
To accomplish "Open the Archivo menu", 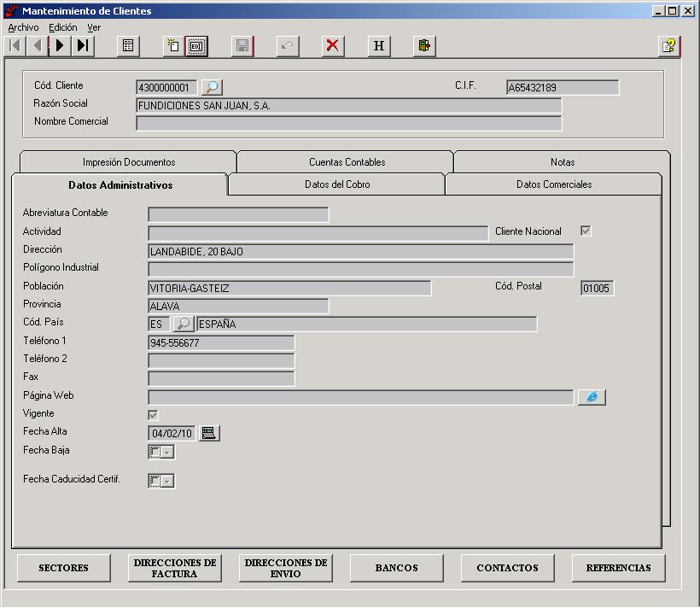I will 23,27.
